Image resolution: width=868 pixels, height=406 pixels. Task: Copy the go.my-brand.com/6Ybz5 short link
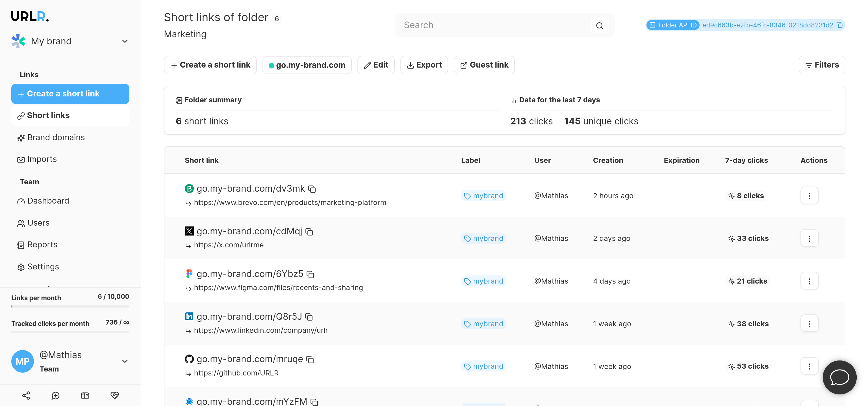point(310,275)
